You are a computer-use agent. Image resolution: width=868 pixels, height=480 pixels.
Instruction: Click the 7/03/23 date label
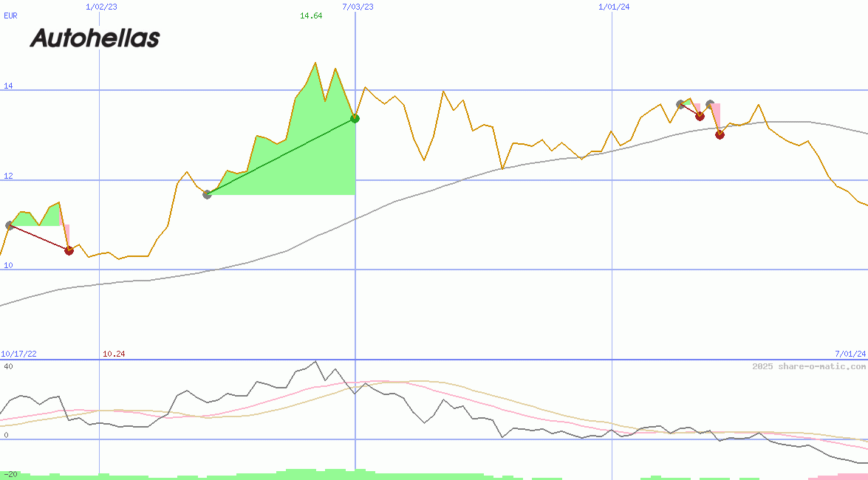coord(358,7)
